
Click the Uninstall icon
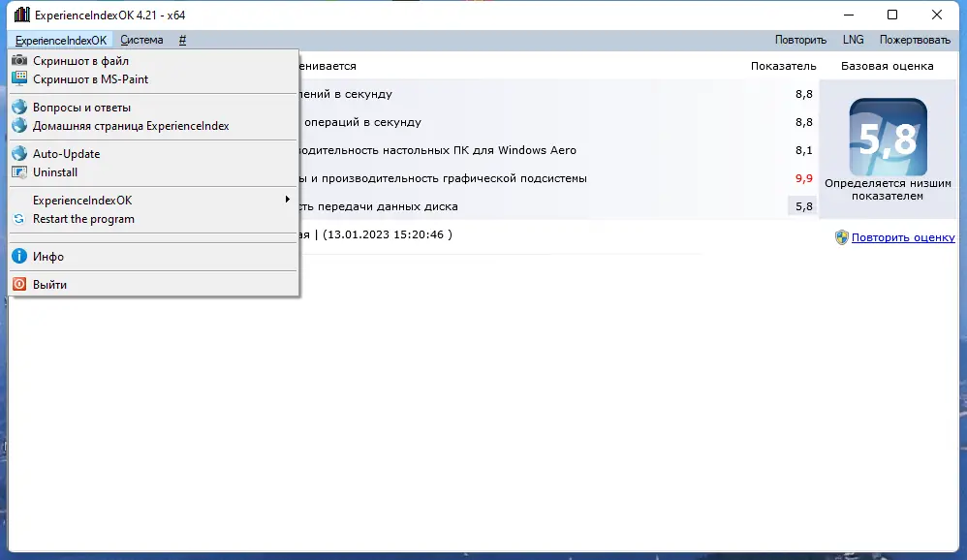[x=19, y=172]
